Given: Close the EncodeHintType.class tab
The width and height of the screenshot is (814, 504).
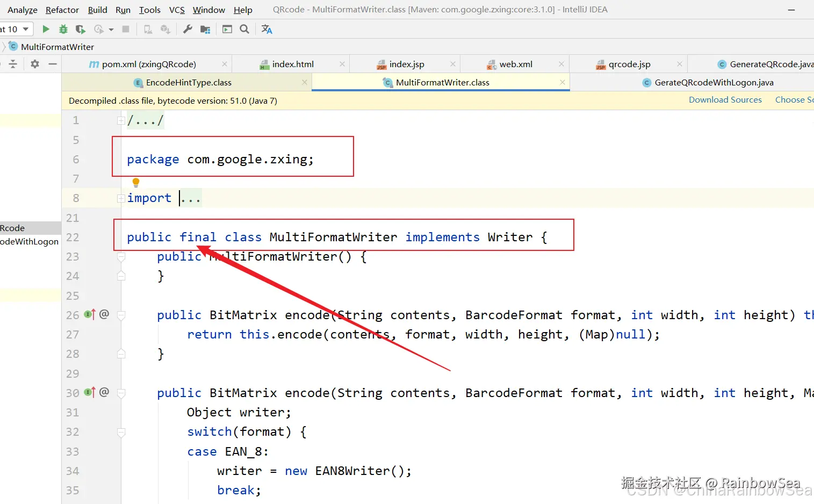Looking at the screenshot, I should click(305, 82).
